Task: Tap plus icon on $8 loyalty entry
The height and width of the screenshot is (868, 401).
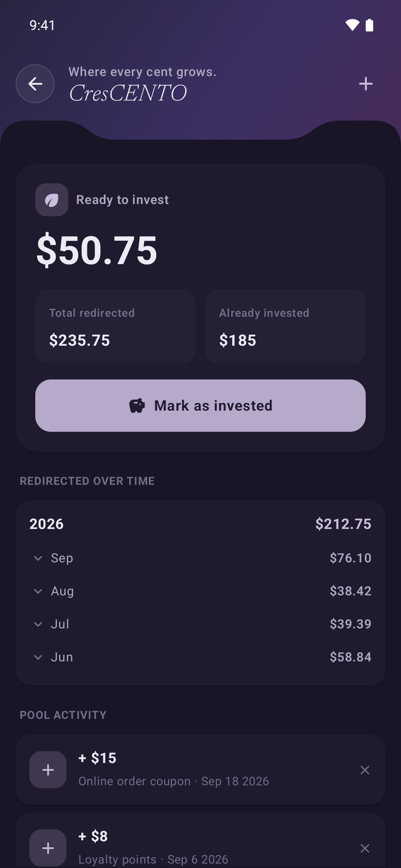Action: tap(48, 847)
